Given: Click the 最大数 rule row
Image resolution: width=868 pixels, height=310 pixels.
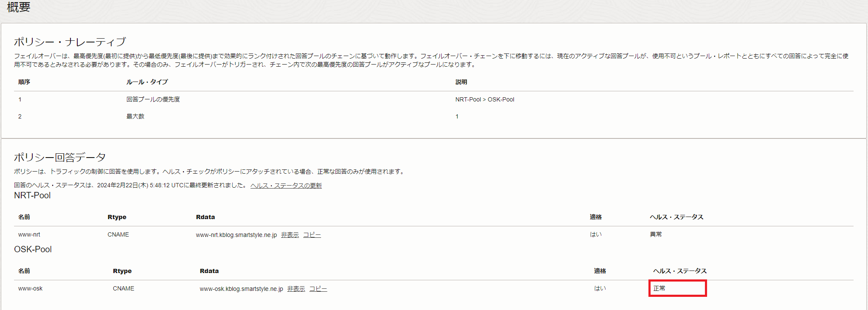Looking at the screenshot, I should click(x=434, y=116).
